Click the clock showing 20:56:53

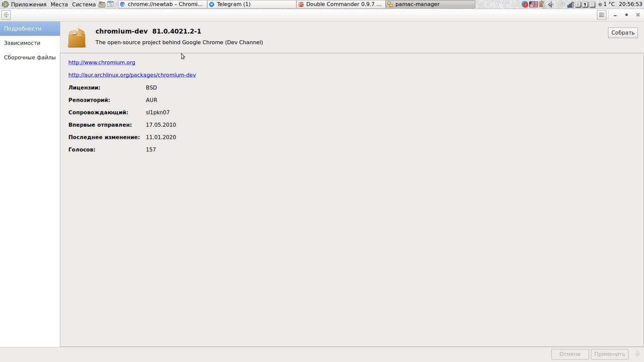click(x=630, y=4)
